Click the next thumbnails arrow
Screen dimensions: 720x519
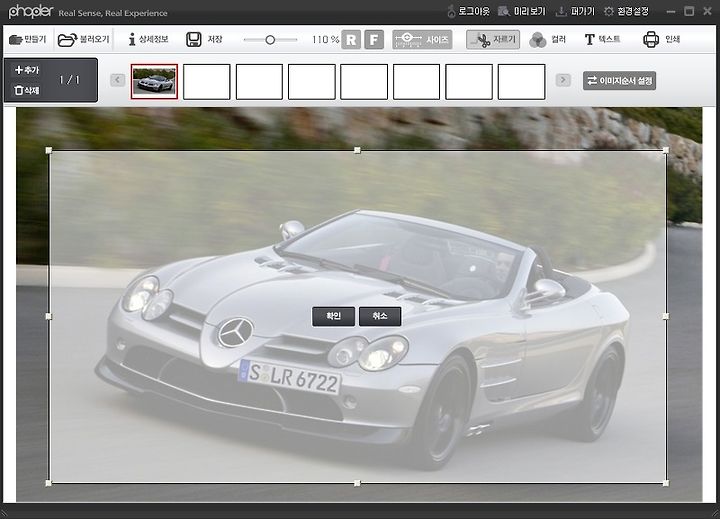click(563, 80)
